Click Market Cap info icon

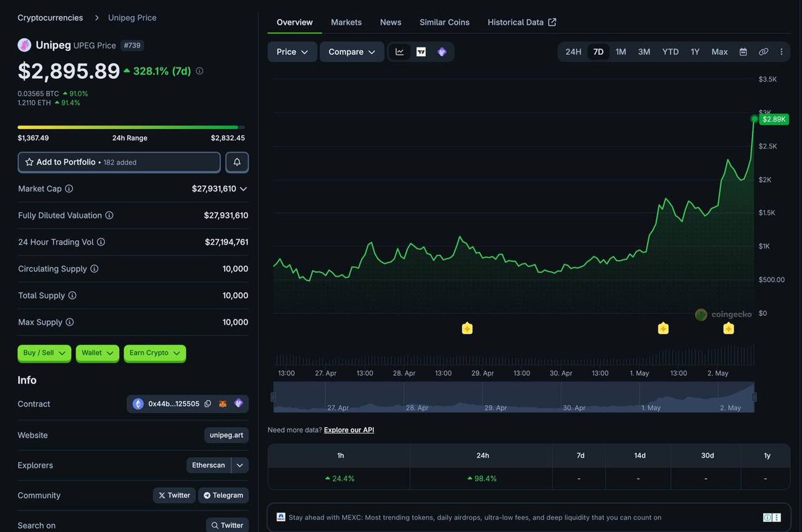(x=69, y=189)
